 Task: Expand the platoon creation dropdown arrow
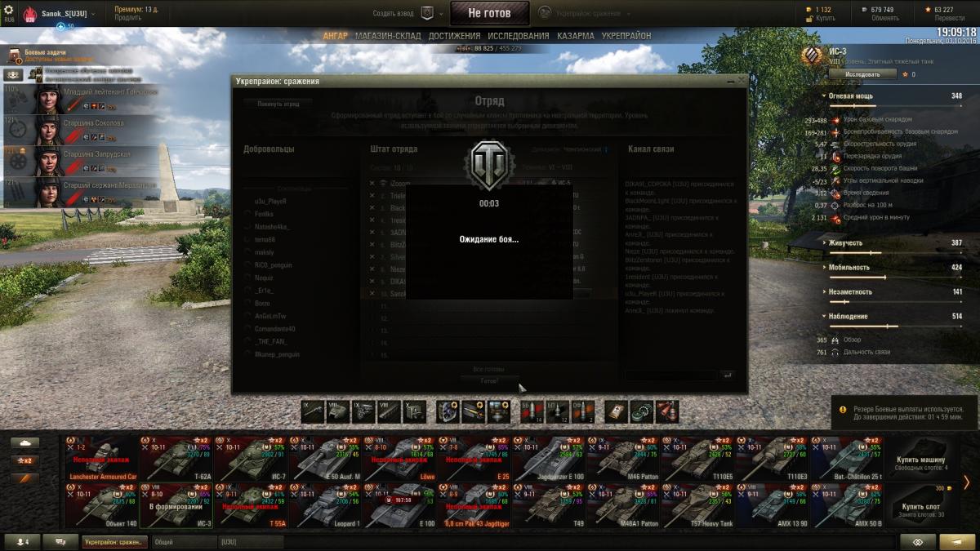[441, 13]
